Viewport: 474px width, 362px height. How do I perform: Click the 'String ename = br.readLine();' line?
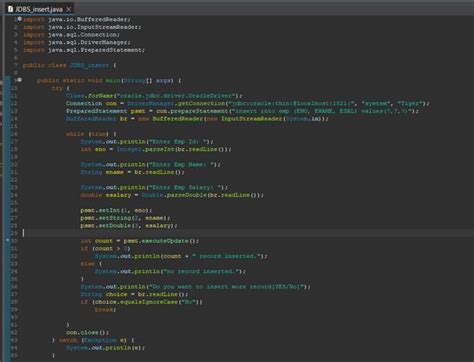coord(132,172)
